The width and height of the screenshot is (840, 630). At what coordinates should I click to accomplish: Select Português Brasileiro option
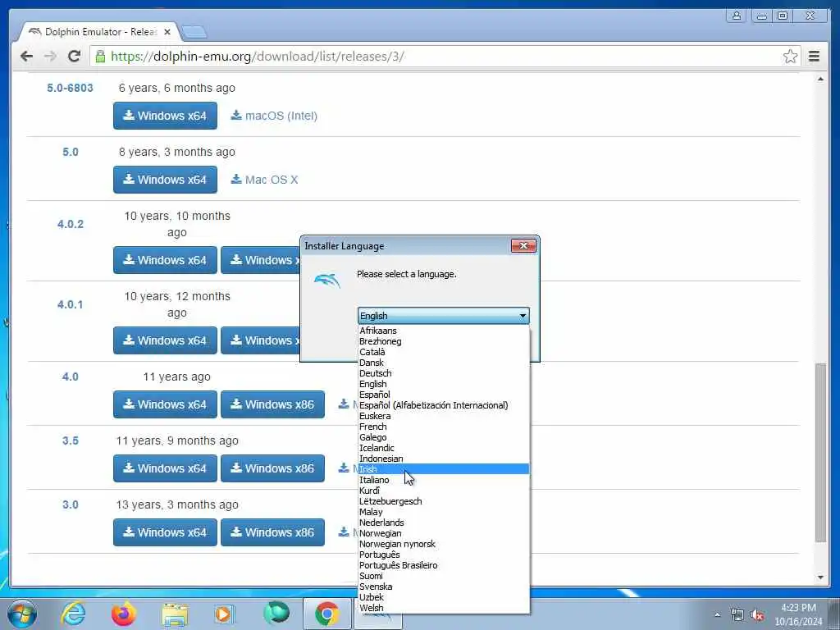pos(443,566)
